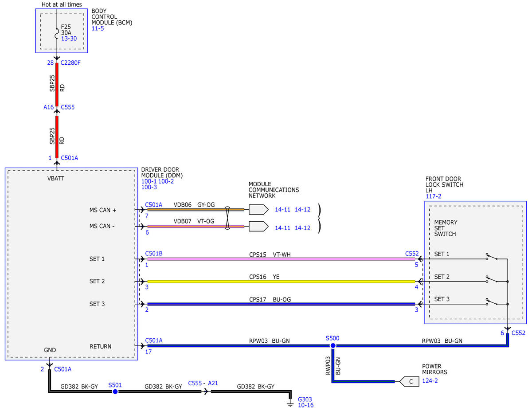This screenshot has width=532, height=411.
Task: Click the yellow CPS16 YE wire
Action: 281,281
